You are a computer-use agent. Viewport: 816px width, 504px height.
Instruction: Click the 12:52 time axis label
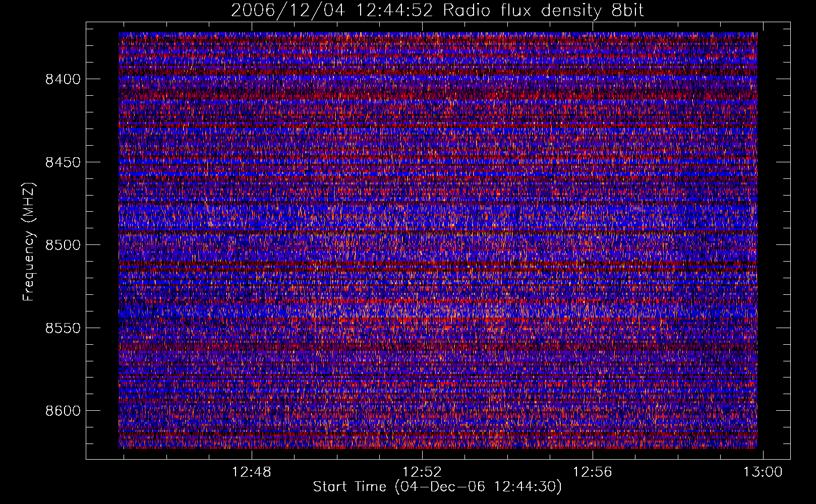(x=422, y=472)
